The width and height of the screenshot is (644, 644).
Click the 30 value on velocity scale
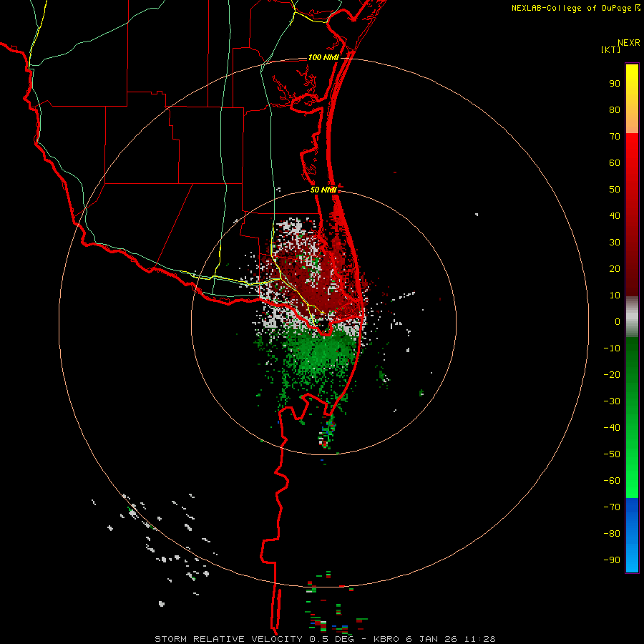point(615,243)
